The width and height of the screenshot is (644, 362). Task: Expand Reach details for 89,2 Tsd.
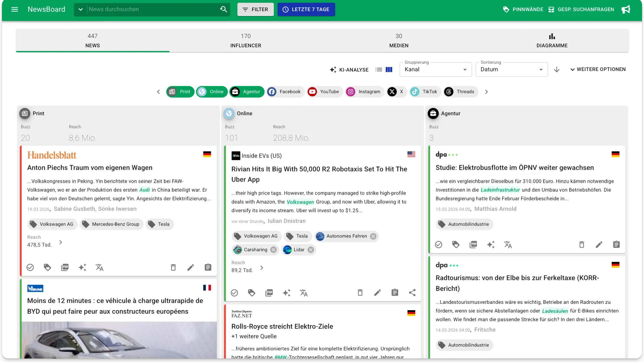click(262, 268)
